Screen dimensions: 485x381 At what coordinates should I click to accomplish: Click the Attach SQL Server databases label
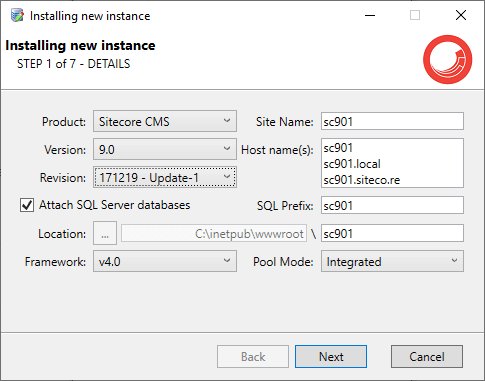tap(115, 205)
